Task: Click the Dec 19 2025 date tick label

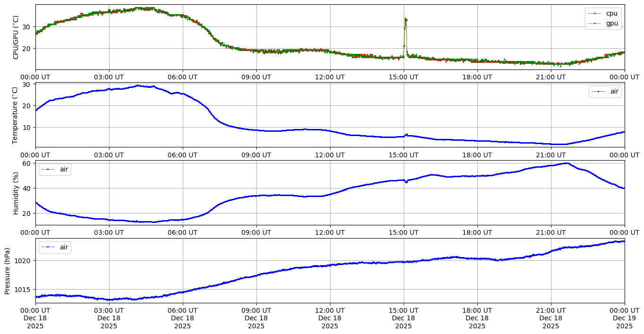Action: 624,318
